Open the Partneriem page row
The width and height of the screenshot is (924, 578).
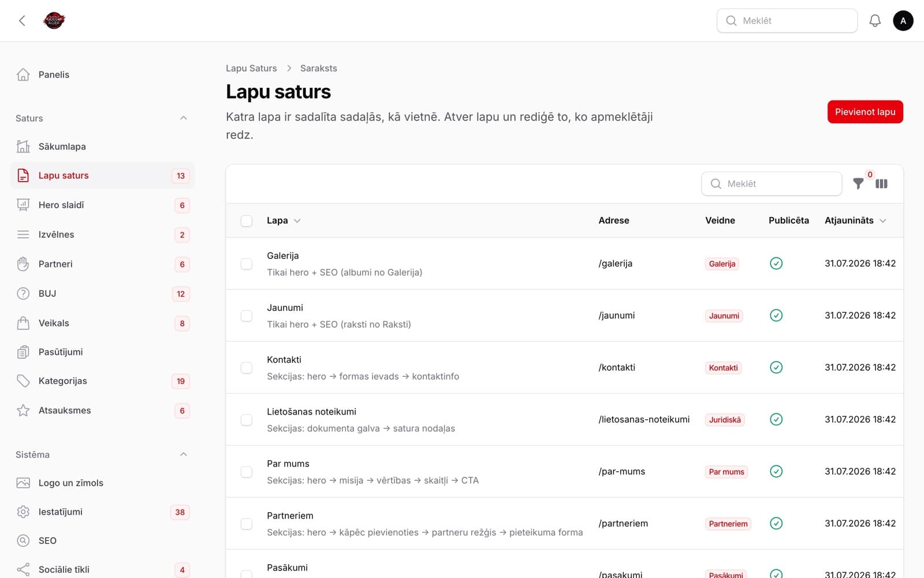(x=564, y=524)
